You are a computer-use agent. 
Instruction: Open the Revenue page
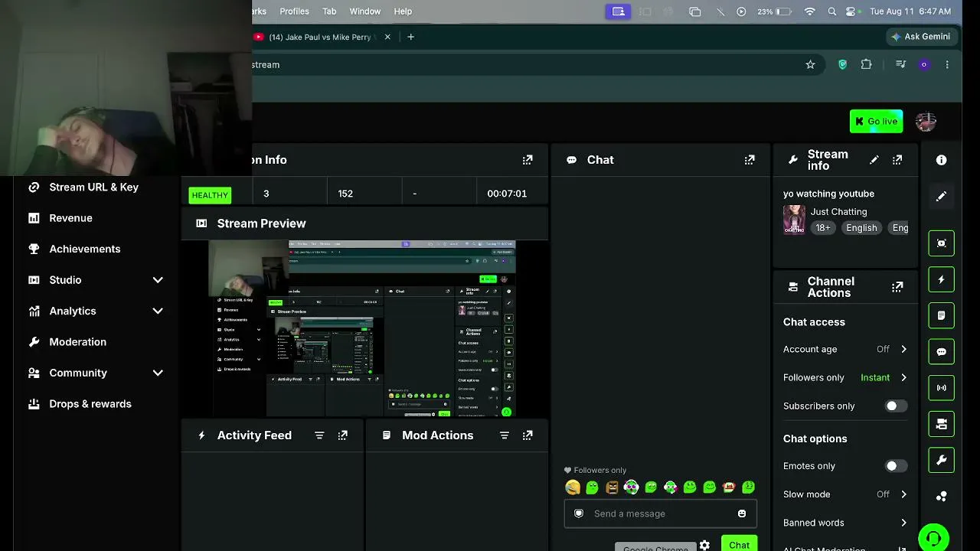click(x=70, y=218)
